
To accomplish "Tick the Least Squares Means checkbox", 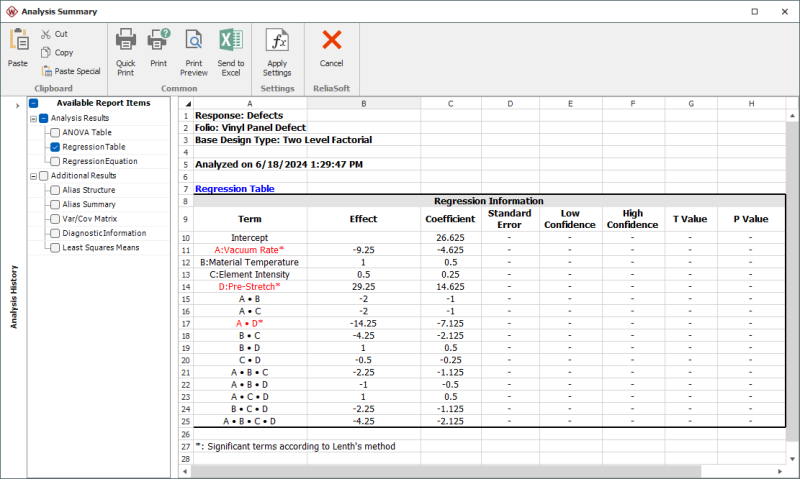I will click(55, 247).
